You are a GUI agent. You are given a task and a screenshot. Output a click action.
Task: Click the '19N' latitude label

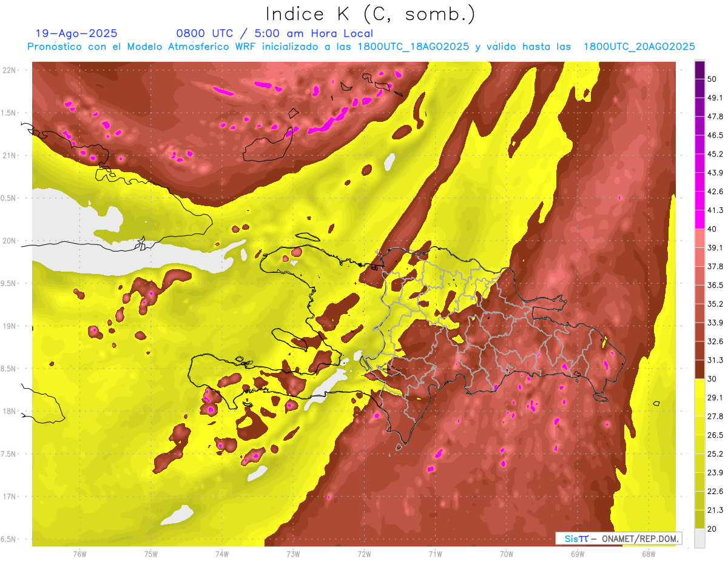10,326
